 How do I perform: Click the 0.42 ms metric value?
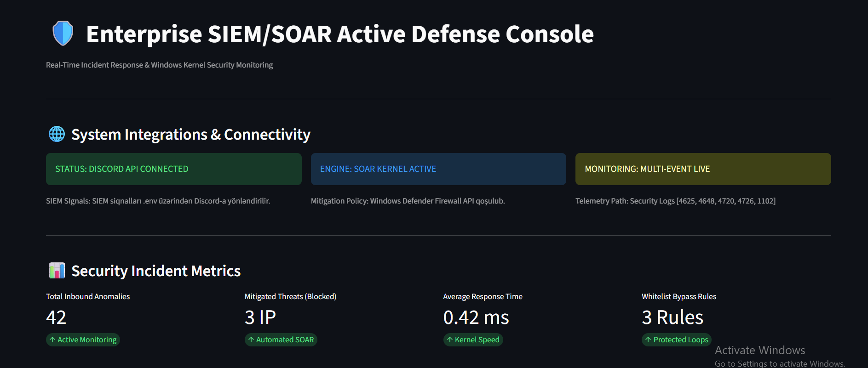(x=476, y=317)
